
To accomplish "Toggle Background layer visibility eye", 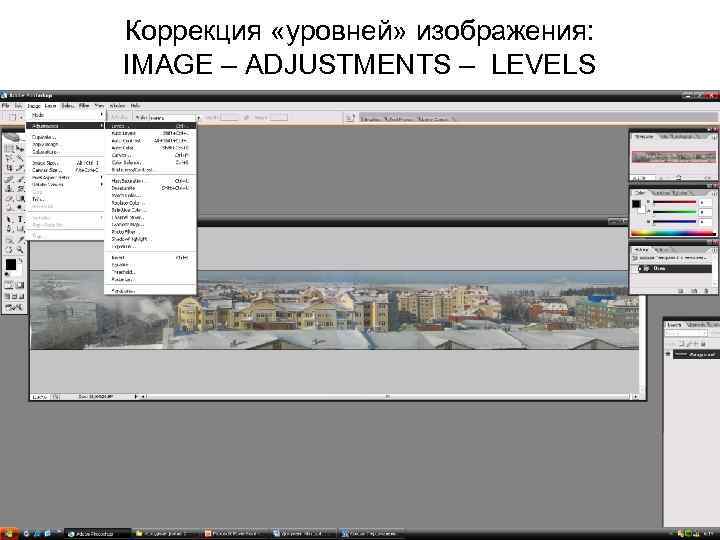I will pos(668,354).
